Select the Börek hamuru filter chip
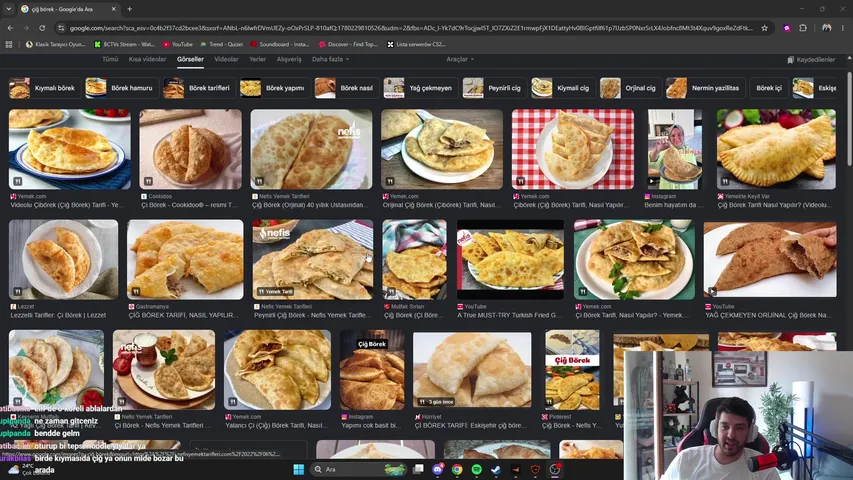Screen dimensions: 853x480 tap(122, 88)
